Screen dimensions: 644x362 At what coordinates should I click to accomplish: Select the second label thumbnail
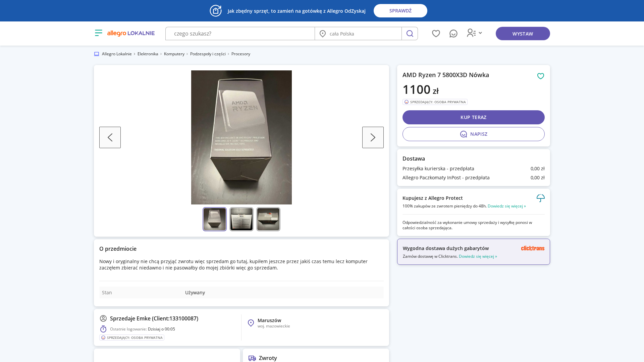241,219
